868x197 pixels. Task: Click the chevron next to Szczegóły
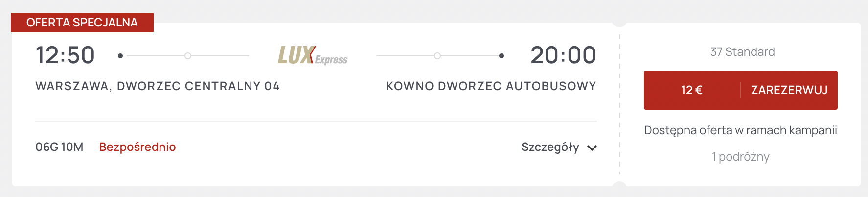592,148
